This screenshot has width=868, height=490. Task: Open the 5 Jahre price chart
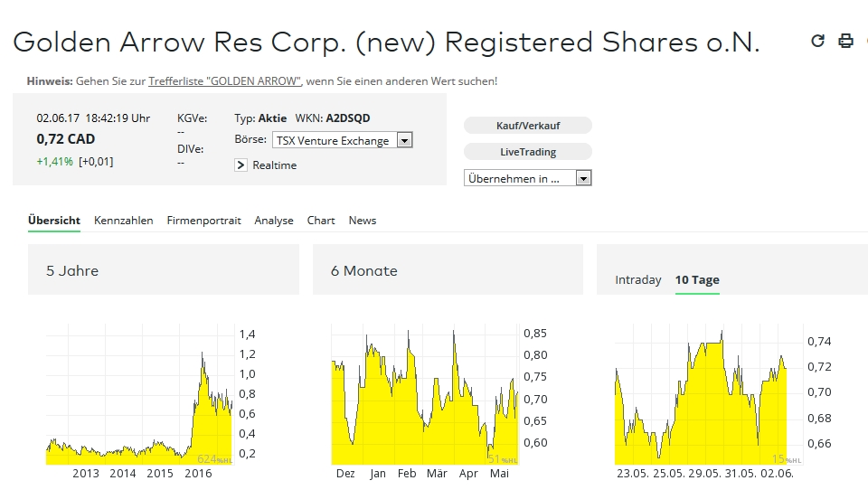pyautogui.click(x=140, y=398)
